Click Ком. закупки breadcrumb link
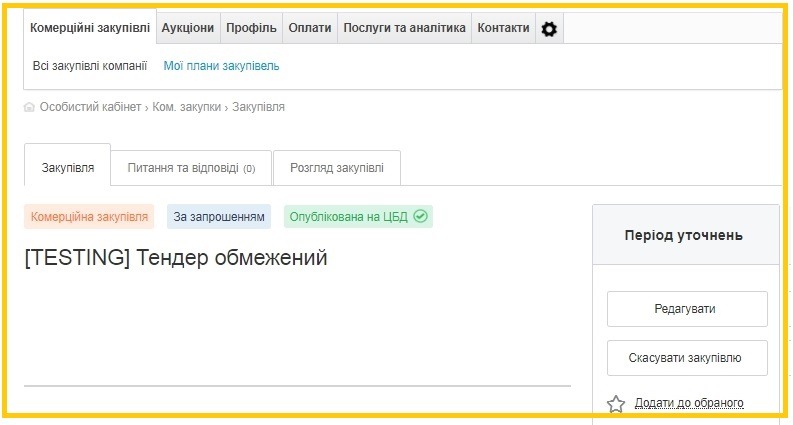This screenshot has width=793, height=425. 186,107
